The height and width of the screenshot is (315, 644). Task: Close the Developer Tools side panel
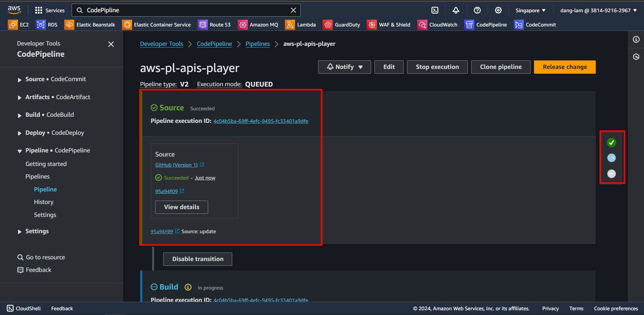(x=111, y=44)
